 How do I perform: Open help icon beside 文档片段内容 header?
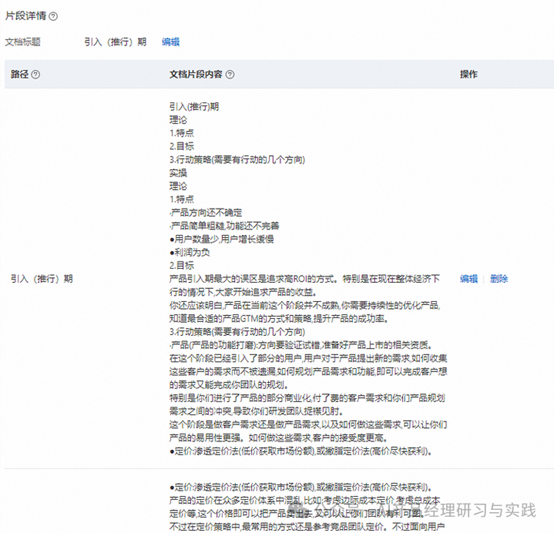(230, 75)
